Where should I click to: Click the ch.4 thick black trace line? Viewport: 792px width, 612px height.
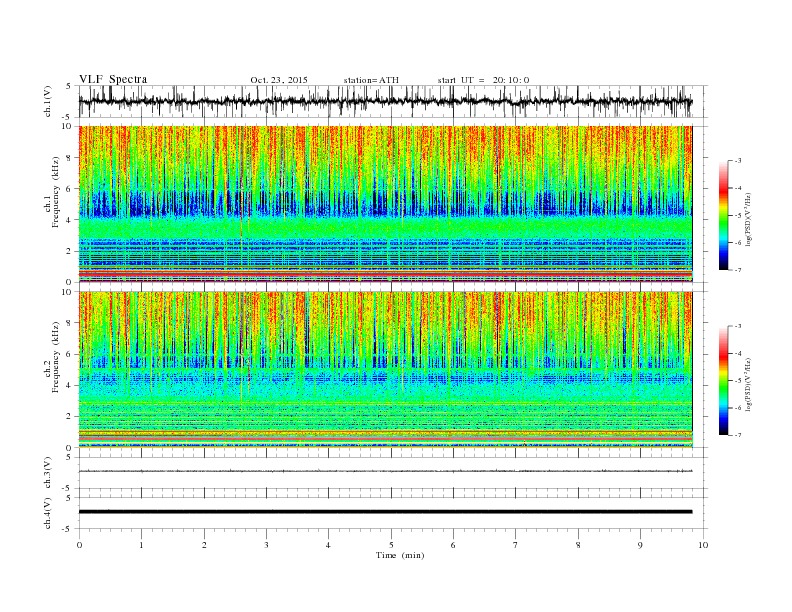385,512
